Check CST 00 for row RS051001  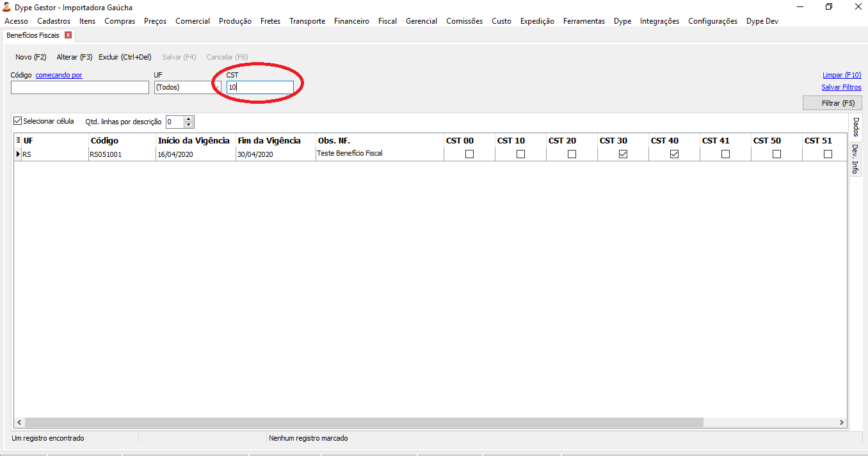tap(469, 154)
